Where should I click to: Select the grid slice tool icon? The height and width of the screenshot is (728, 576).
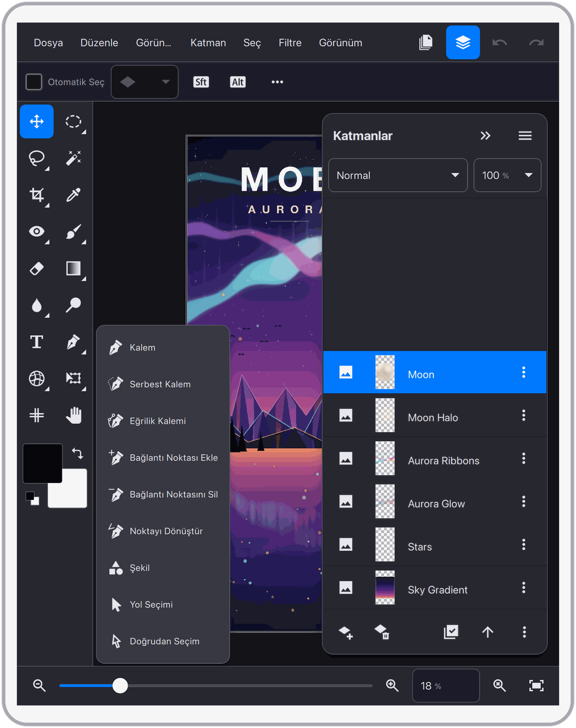click(37, 415)
